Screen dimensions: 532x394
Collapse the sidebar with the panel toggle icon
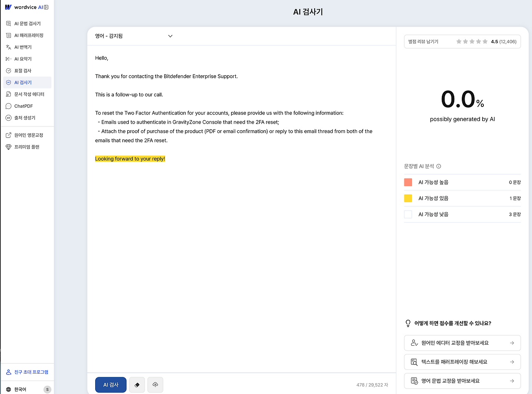pyautogui.click(x=46, y=7)
